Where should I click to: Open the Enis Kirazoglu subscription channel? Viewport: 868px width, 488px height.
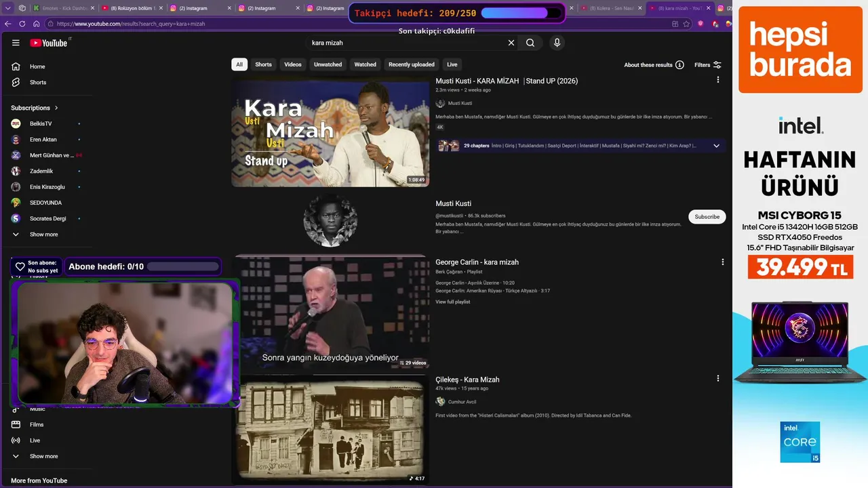tap(47, 187)
